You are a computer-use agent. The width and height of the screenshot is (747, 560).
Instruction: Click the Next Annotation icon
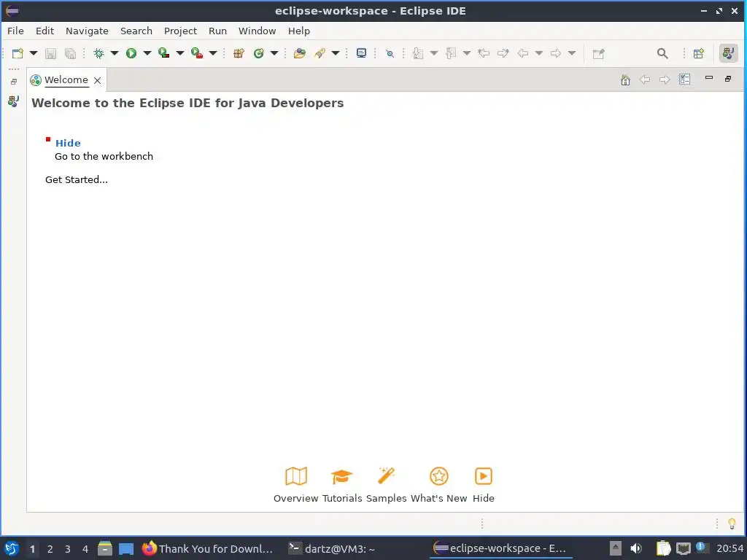click(x=418, y=53)
